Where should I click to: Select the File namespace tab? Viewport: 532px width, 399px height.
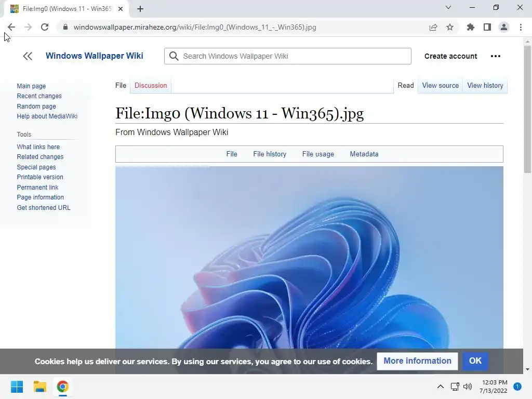121,86
